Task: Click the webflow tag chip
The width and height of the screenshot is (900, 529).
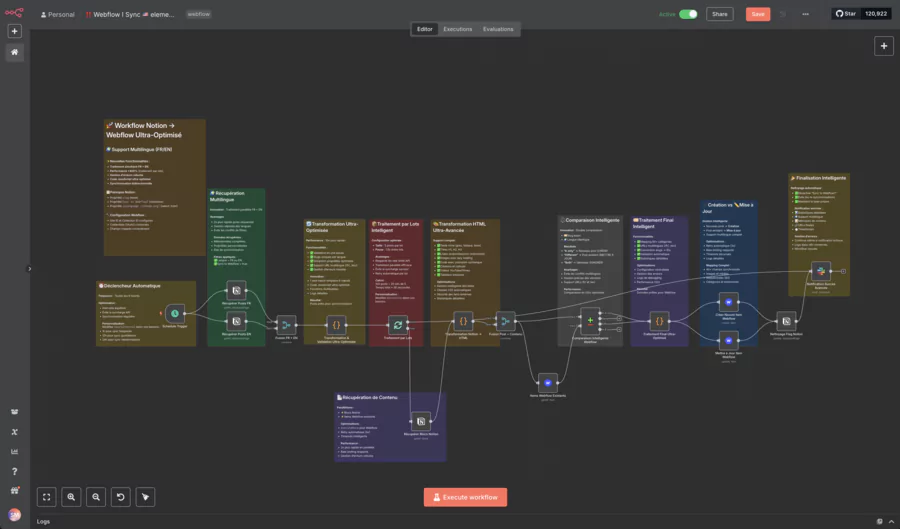Action: coord(199,14)
